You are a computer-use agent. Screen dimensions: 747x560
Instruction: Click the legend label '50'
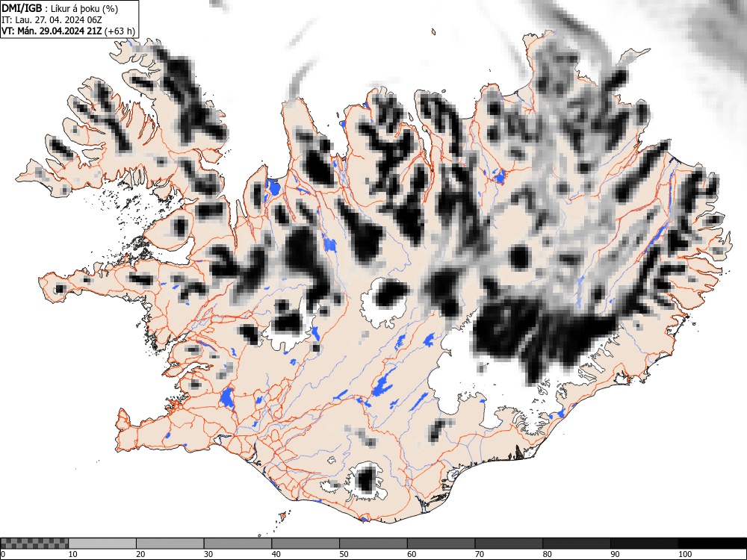(x=344, y=554)
